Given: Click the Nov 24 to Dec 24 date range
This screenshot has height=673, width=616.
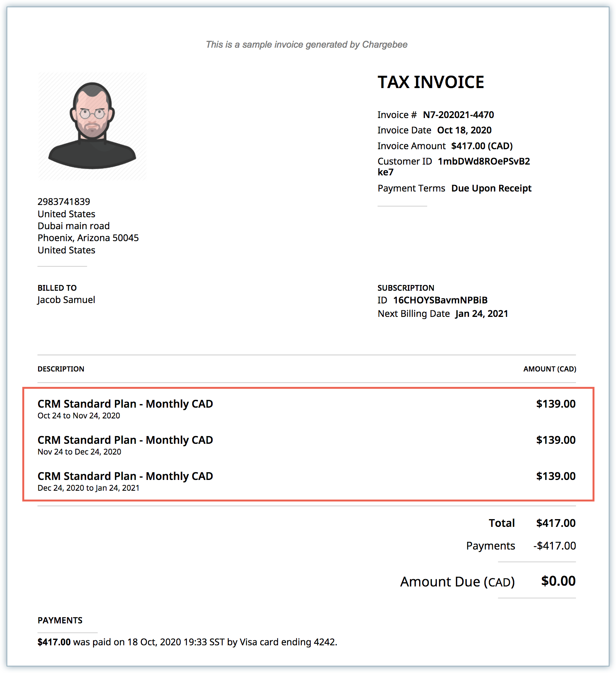Looking at the screenshot, I should (x=79, y=452).
